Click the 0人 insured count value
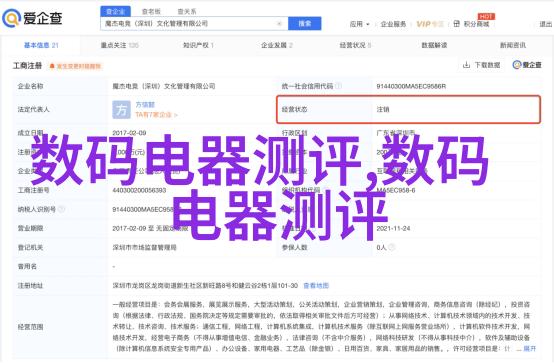554x363 pixels. [381, 247]
